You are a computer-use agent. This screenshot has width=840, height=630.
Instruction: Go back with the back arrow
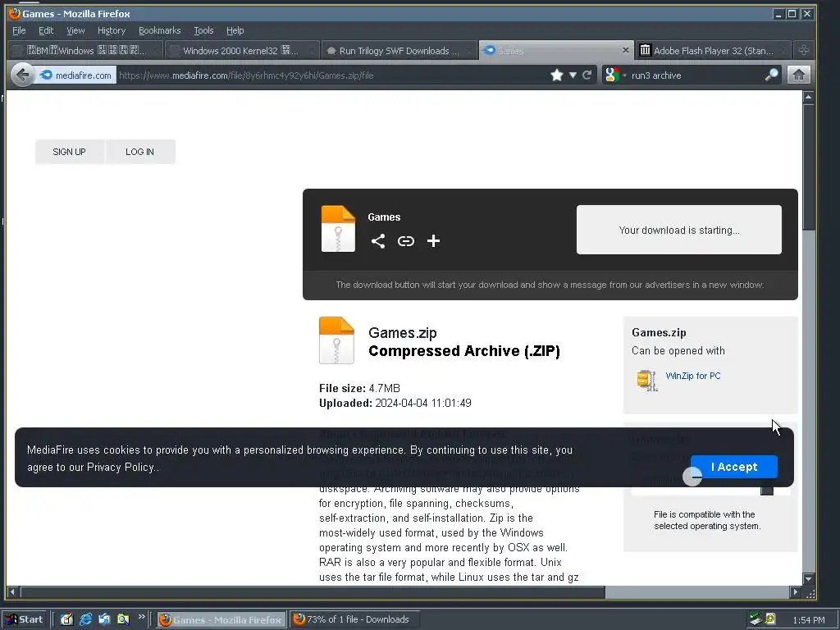coord(22,75)
